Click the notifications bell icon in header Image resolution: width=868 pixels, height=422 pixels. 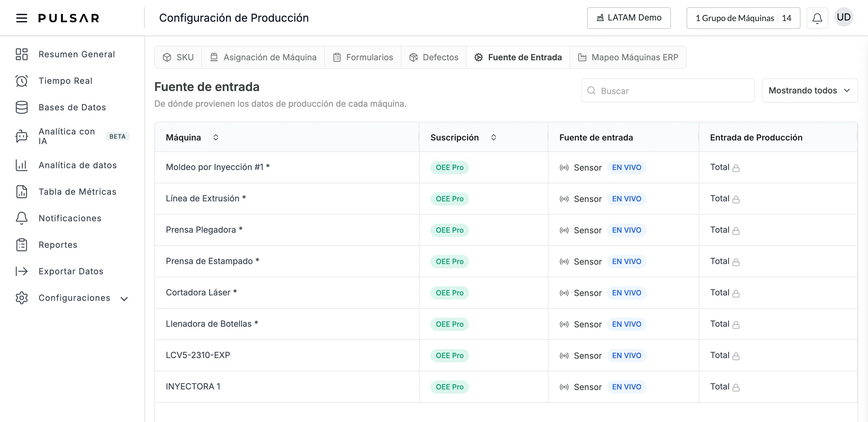coord(817,18)
